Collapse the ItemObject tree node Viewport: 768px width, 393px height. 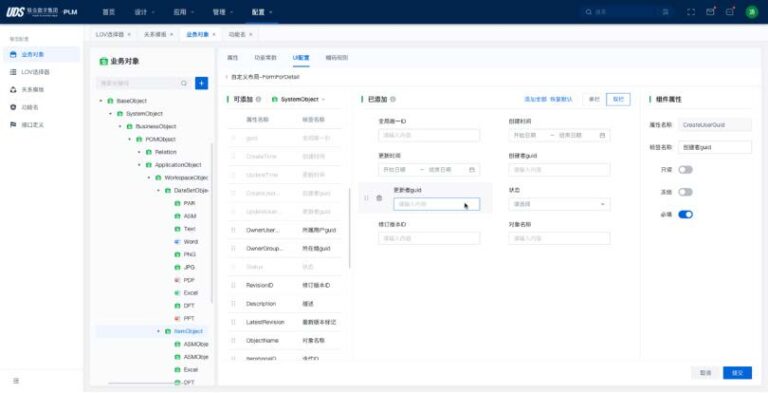click(x=158, y=331)
